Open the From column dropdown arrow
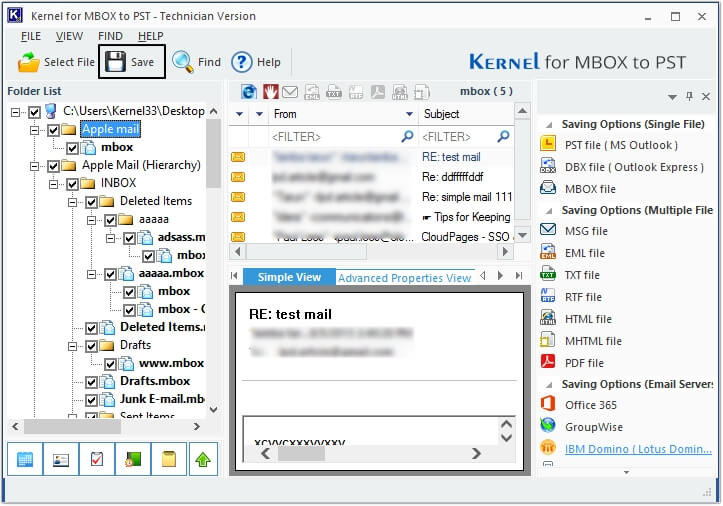Screen dimensions: 723x506 pos(409,114)
